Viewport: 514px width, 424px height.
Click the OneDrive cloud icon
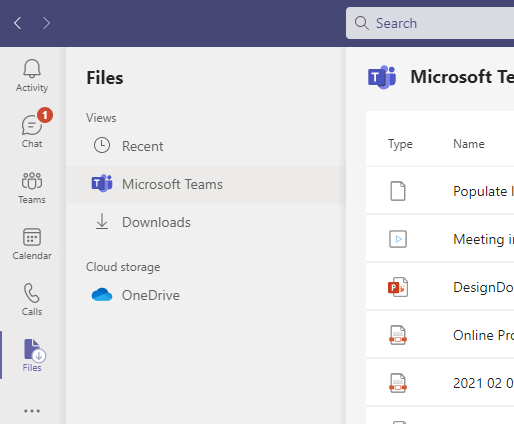coord(102,295)
